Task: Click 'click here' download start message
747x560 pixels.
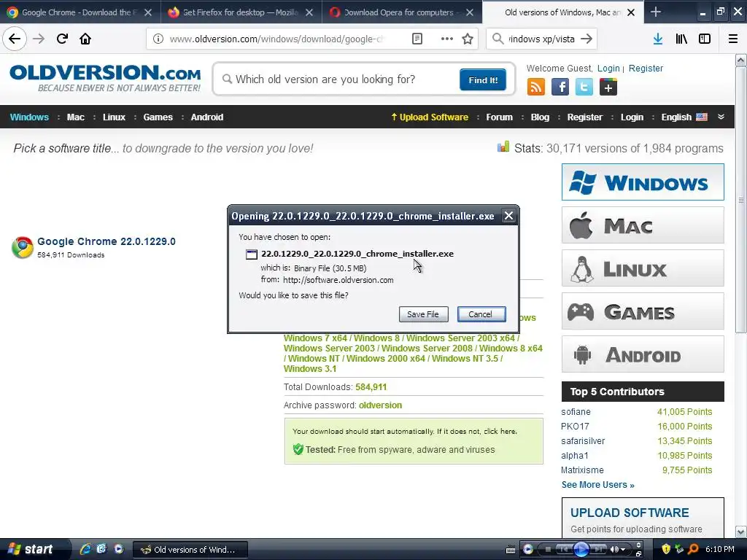Action: click(x=499, y=432)
